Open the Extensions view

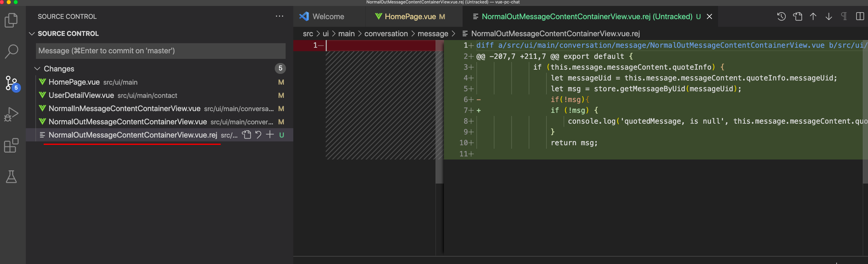(x=11, y=145)
